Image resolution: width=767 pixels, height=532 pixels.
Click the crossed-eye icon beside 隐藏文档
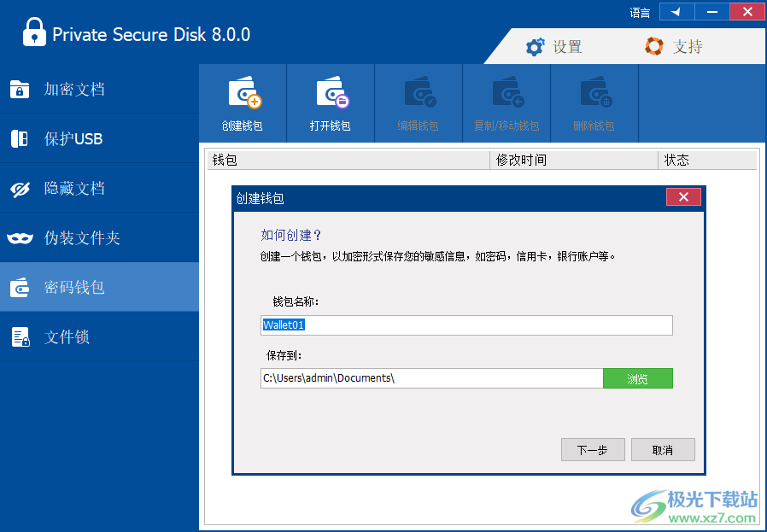click(20, 190)
